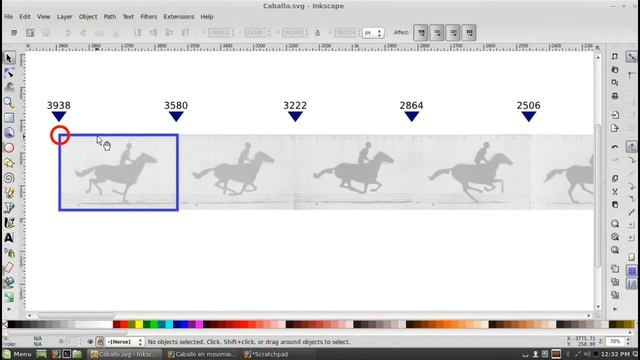This screenshot has height=360, width=640.
Task: Pick the magenta palette swatch
Action: tap(199, 324)
